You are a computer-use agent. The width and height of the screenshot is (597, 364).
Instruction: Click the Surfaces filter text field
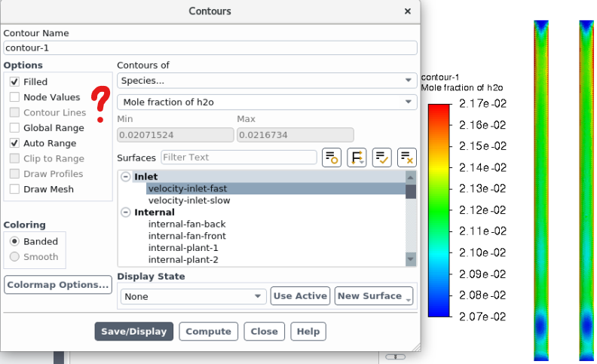point(238,158)
